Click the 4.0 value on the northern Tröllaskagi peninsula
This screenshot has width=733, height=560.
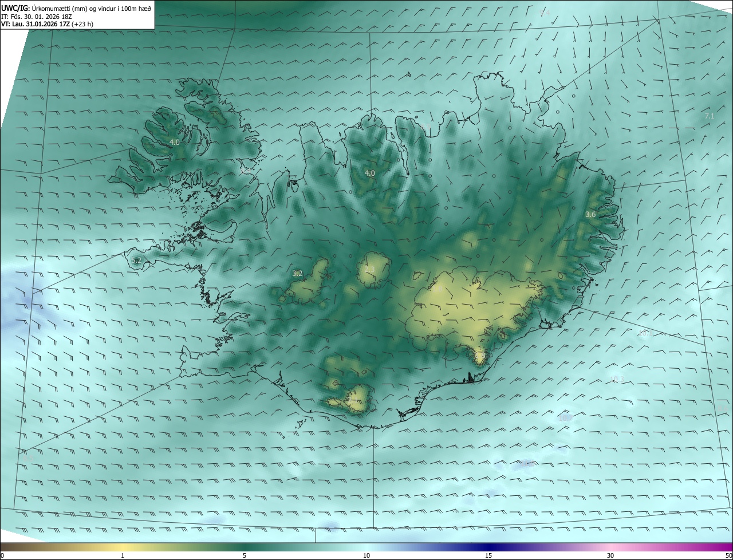coord(370,173)
